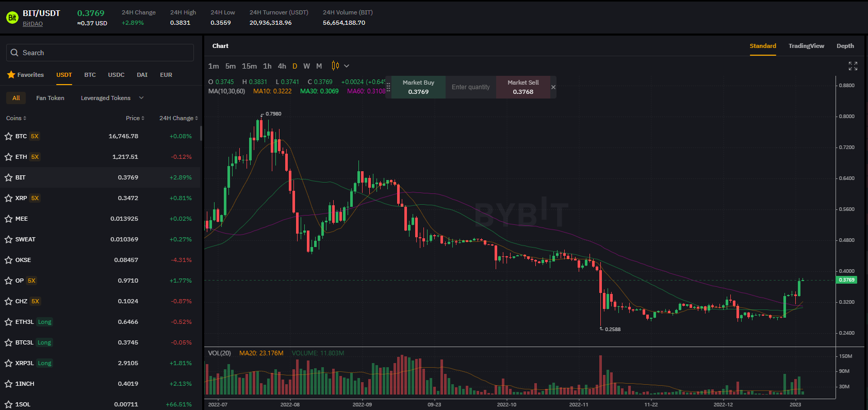
Task: Set chart interval to 1m
Action: coord(214,66)
